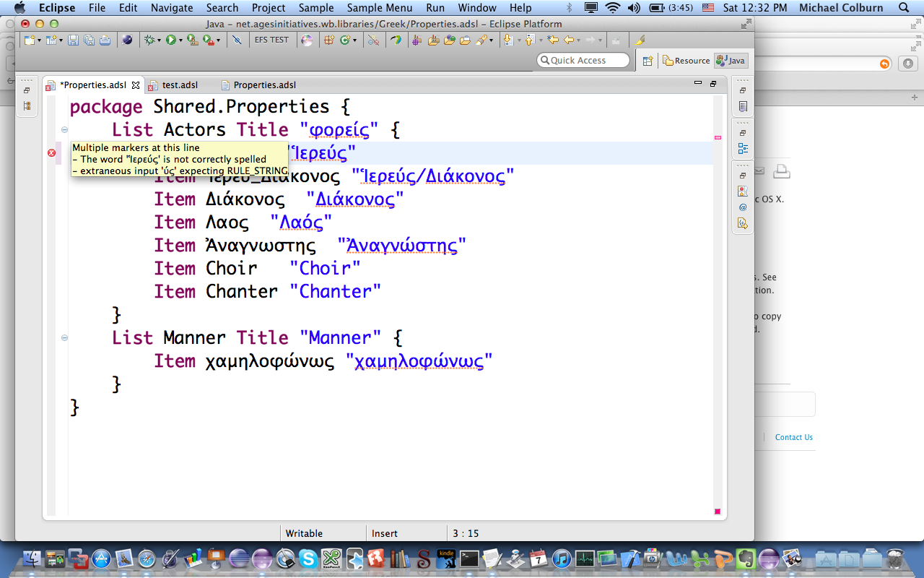Open the Project menu
This screenshot has height=578, width=924.
point(269,8)
